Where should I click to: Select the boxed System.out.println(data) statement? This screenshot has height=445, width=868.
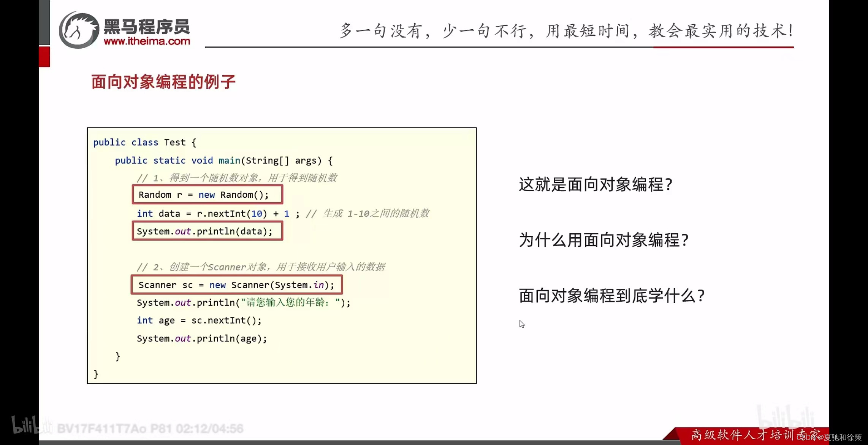coord(207,231)
